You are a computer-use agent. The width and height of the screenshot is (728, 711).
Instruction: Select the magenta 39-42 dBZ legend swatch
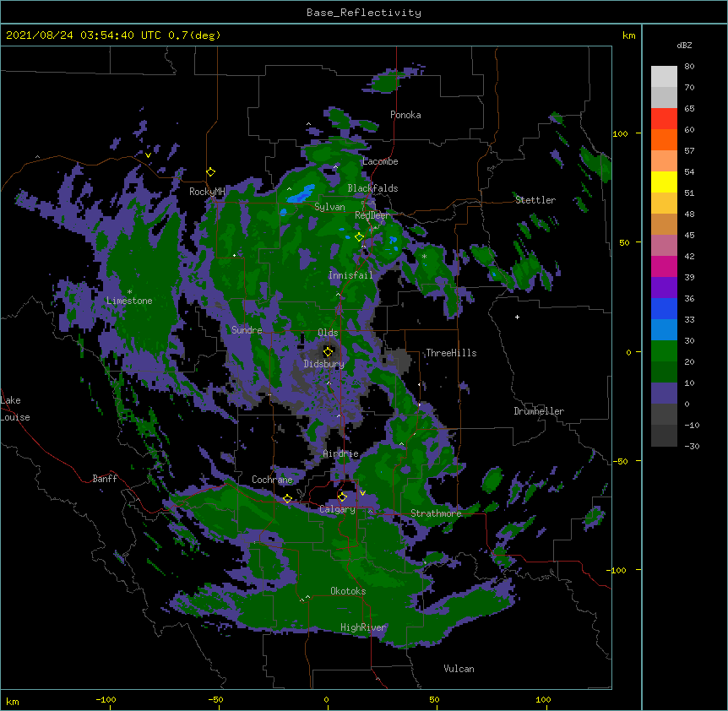point(664,266)
